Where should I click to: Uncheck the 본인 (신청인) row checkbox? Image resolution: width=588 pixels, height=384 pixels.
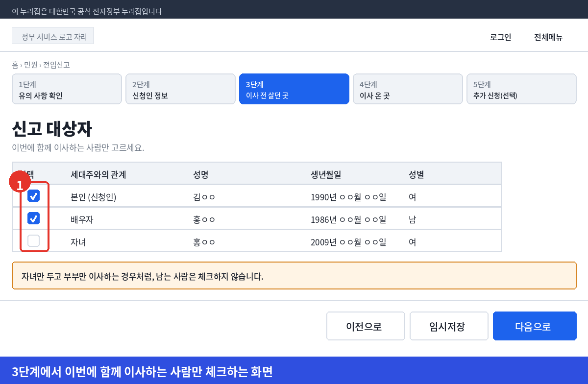point(33,196)
